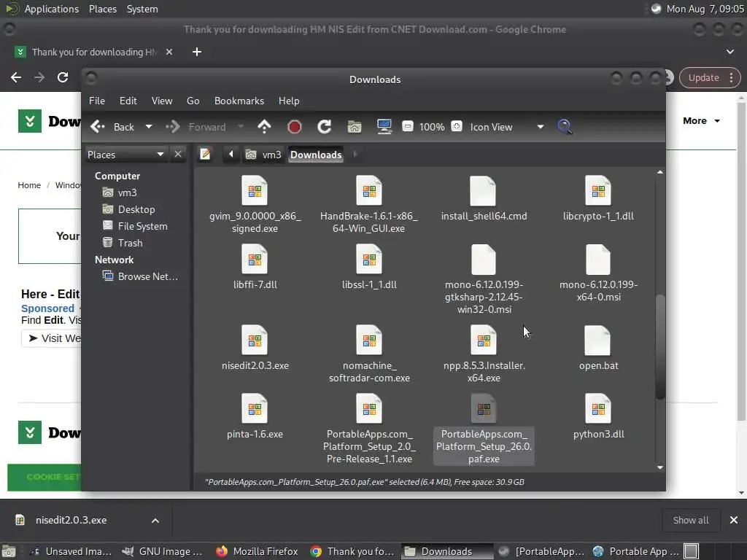Open the Go menu
Image resolution: width=747 pixels, height=560 pixels.
(x=193, y=101)
